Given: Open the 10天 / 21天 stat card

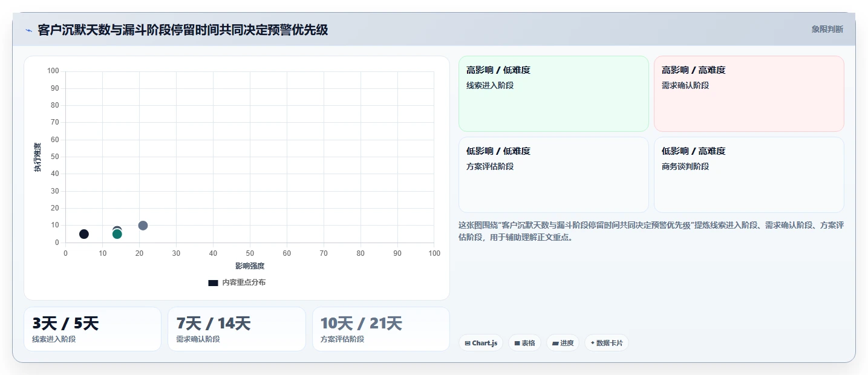Looking at the screenshot, I should tap(381, 329).
